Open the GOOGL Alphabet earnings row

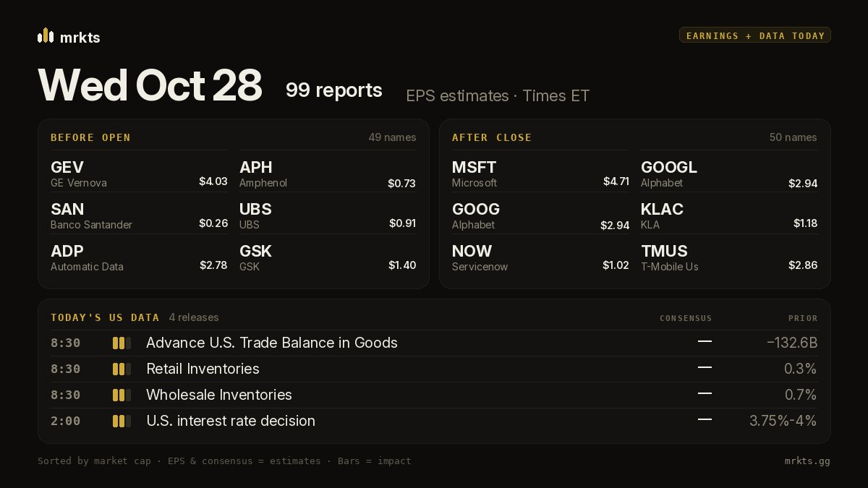coord(729,174)
